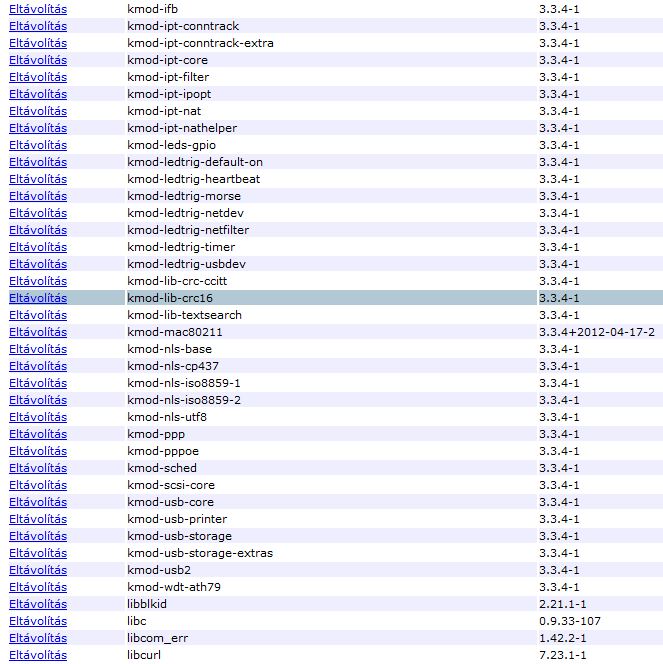
Task: Remove kmod-ipt-conntrack via its Eltávolítás link
Action: (38, 26)
